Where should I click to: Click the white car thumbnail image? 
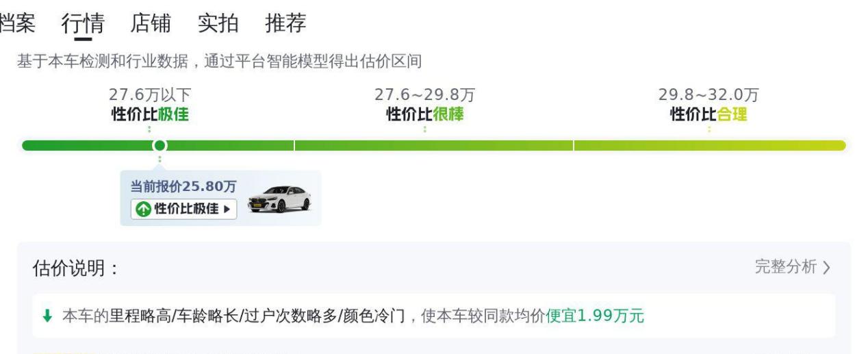click(279, 199)
